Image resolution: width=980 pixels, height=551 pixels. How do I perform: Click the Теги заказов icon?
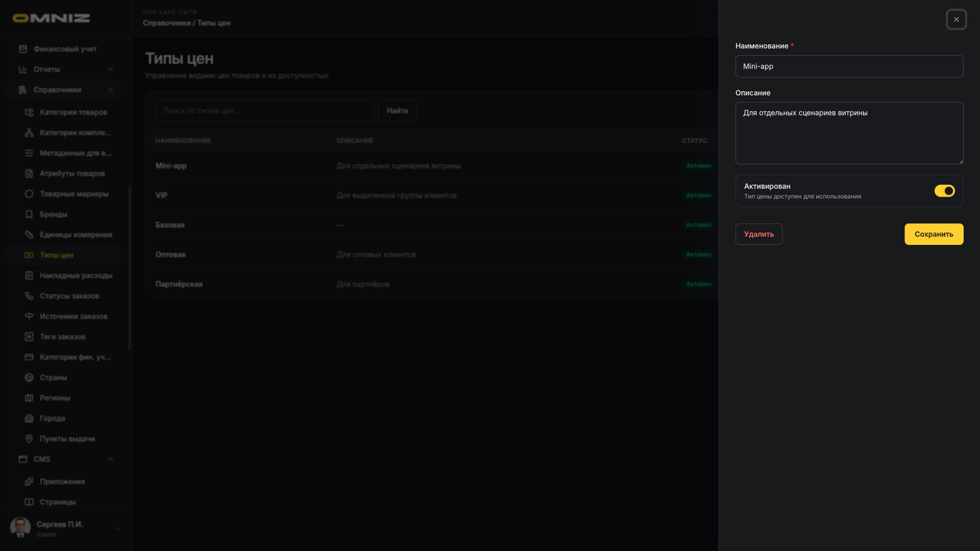29,337
